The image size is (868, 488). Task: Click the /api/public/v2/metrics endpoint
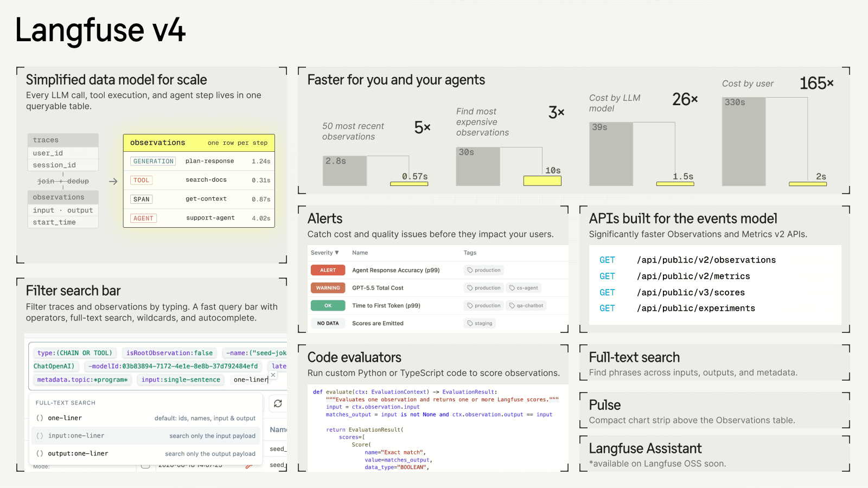[x=693, y=276]
